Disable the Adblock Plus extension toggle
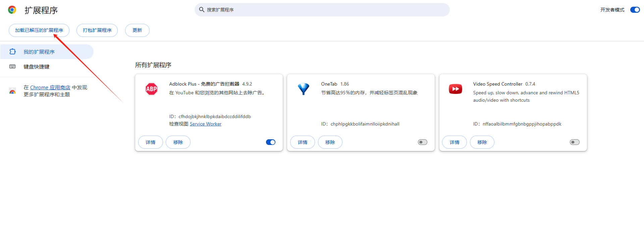Image resolution: width=644 pixels, height=248 pixels. point(270,142)
